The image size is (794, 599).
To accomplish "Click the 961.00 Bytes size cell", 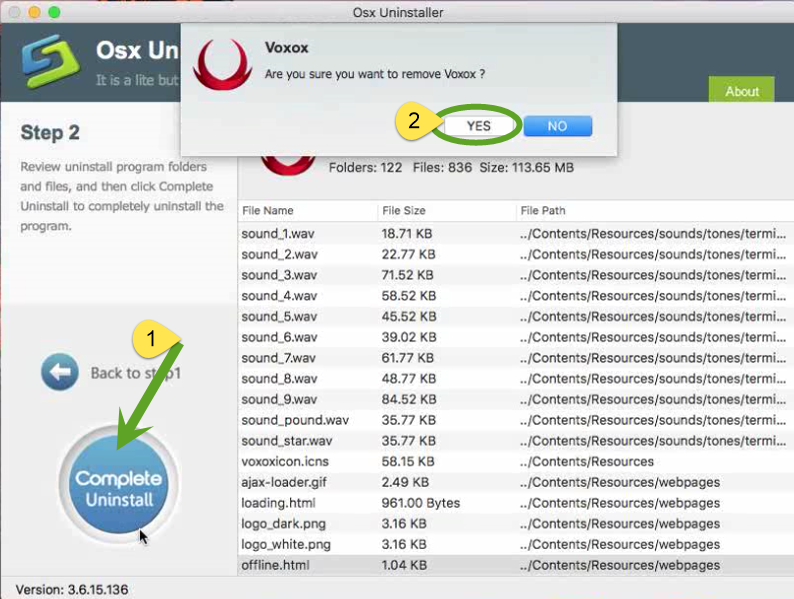I will 420,503.
